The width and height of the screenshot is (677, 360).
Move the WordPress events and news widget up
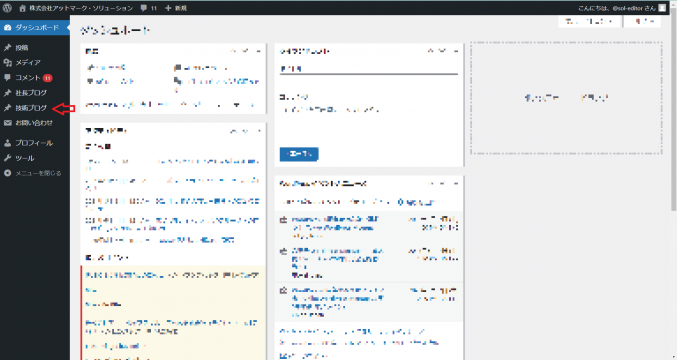431,183
